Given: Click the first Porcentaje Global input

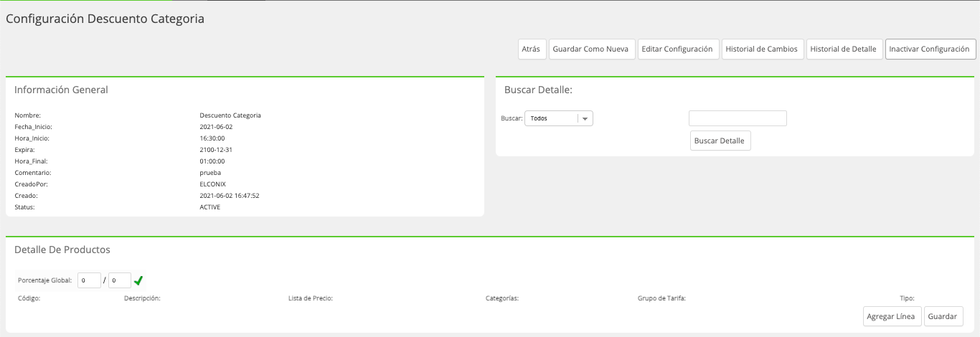Looking at the screenshot, I should 89,280.
